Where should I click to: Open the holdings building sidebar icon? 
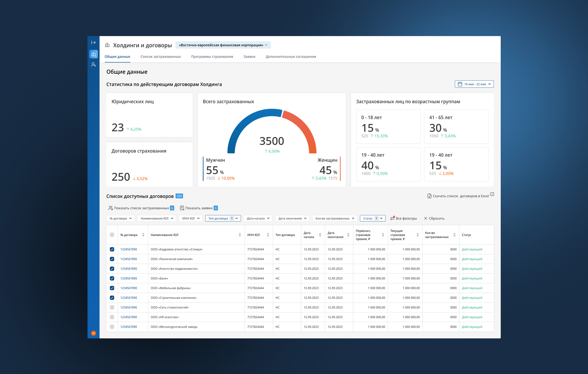tap(93, 54)
